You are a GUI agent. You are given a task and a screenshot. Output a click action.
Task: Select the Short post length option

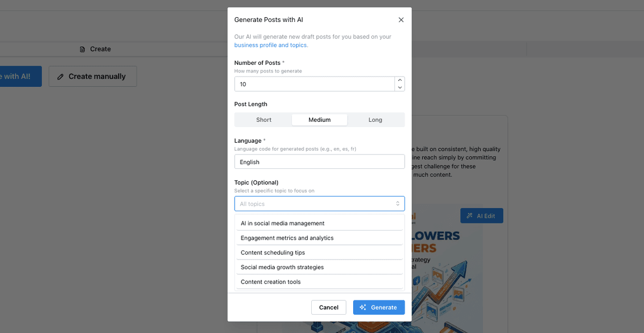264,120
